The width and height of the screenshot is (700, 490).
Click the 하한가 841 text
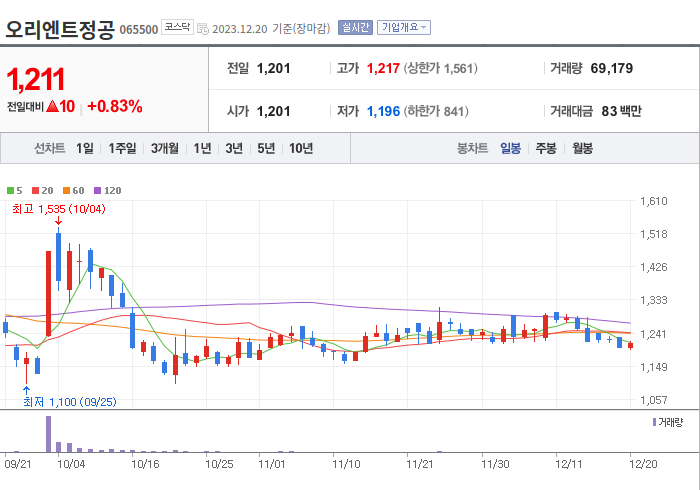coord(436,111)
